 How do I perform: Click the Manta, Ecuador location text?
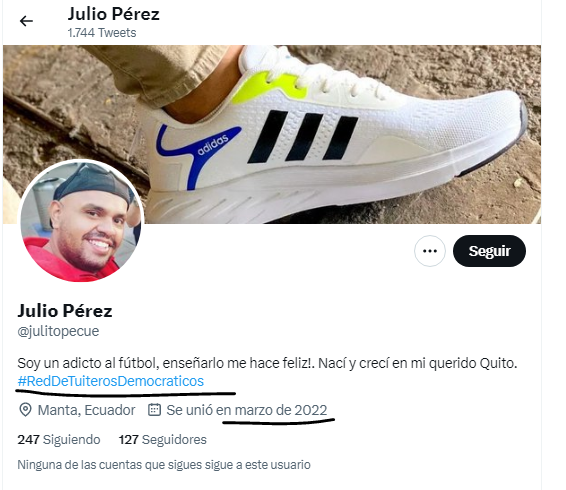86,410
